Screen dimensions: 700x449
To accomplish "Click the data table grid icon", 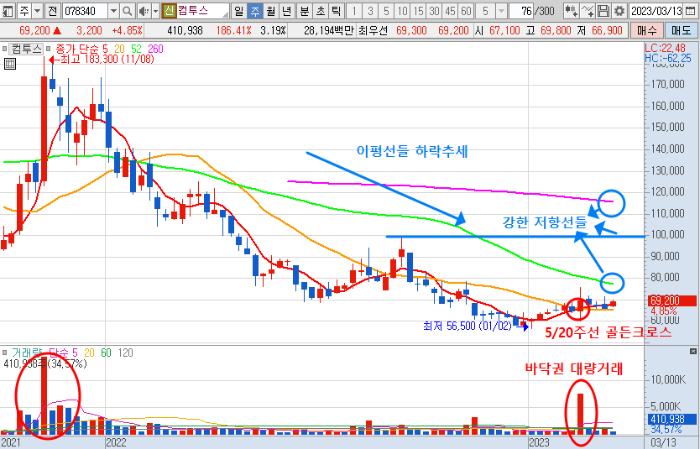I will tap(10, 64).
